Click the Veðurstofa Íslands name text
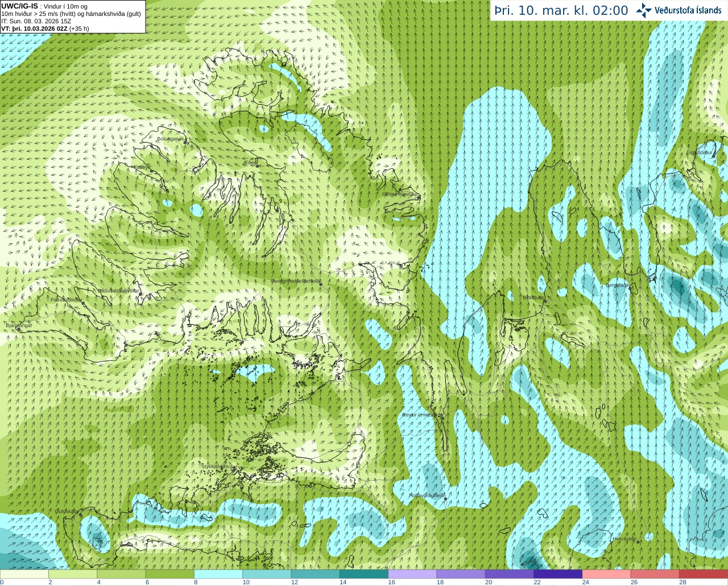This screenshot has height=586, width=728. point(688,10)
